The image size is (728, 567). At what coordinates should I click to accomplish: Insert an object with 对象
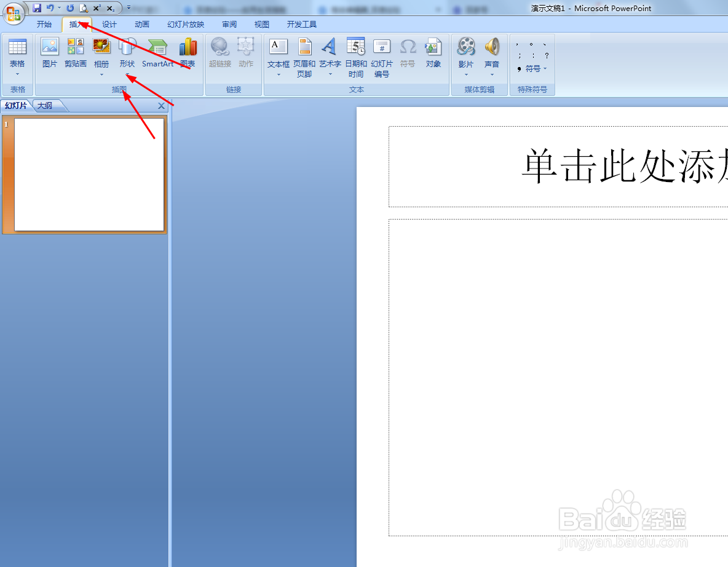[433, 52]
